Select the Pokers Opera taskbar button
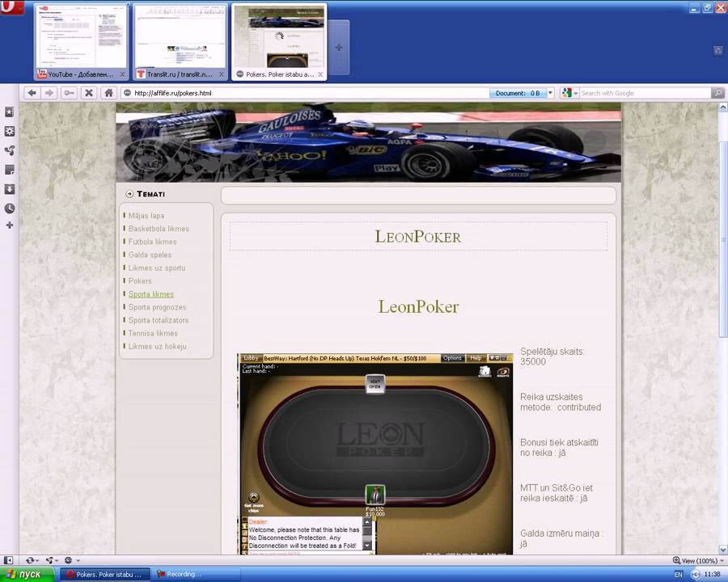The height and width of the screenshot is (582, 728). (x=105, y=574)
